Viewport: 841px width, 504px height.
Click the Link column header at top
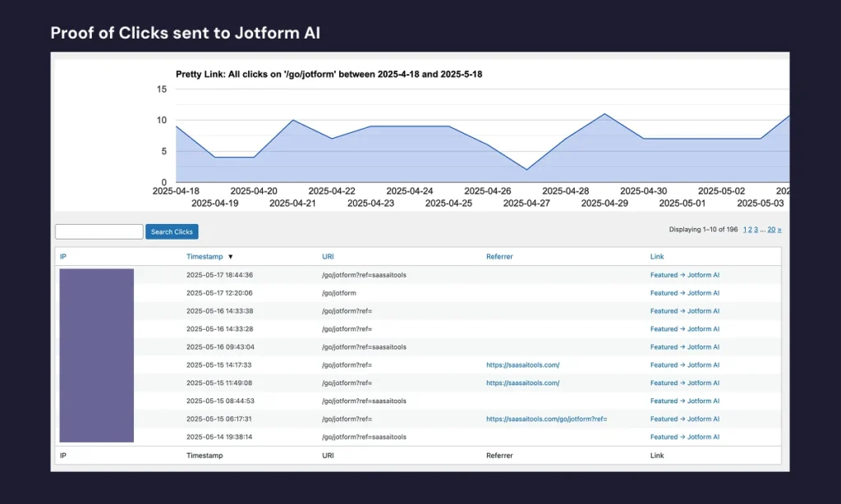[657, 257]
